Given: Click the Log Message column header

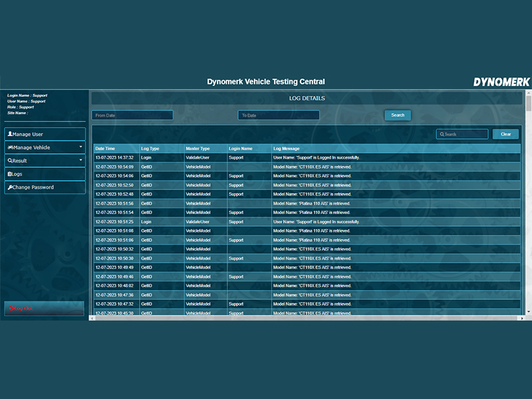Looking at the screenshot, I should point(287,148).
